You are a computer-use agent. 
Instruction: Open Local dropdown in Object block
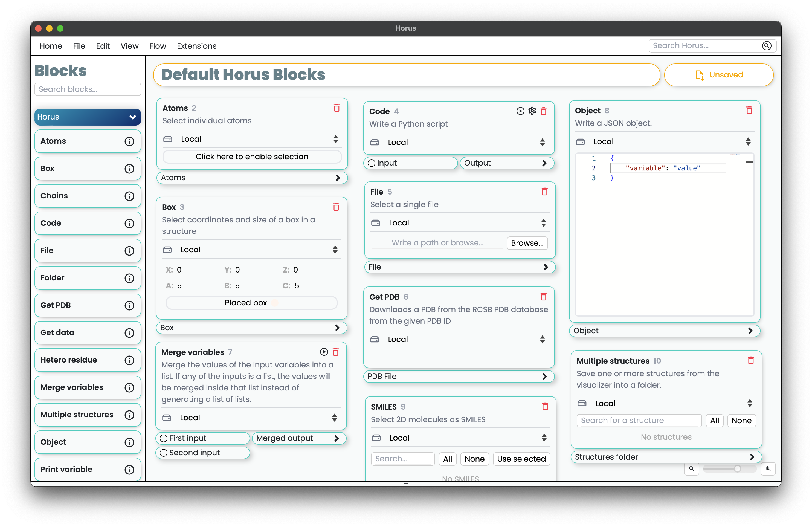point(664,142)
